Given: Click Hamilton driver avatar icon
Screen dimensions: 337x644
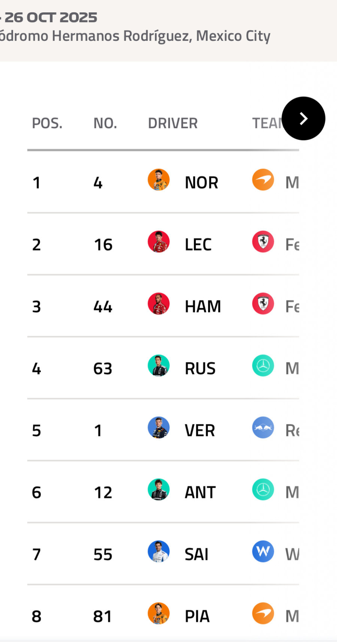Looking at the screenshot, I should click(x=159, y=304).
